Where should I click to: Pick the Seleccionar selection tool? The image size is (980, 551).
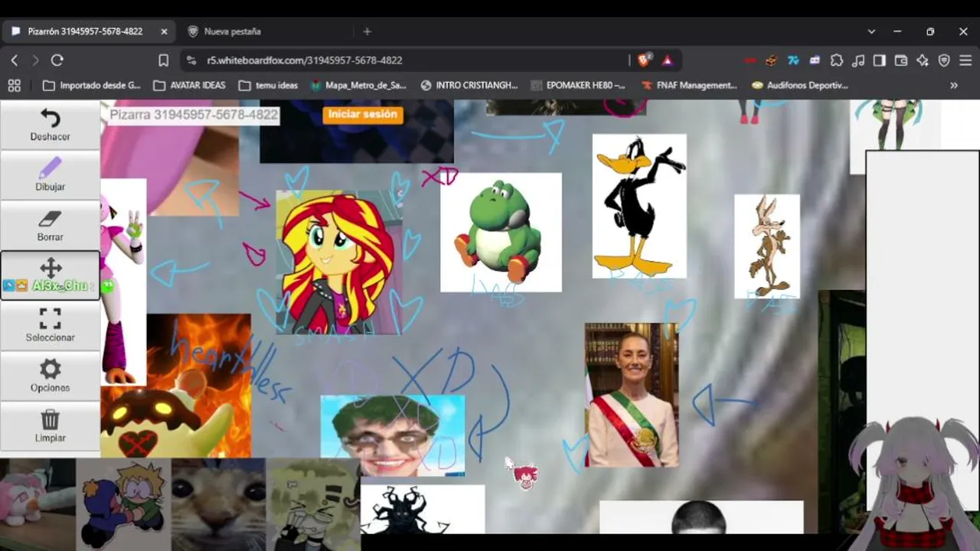point(50,326)
